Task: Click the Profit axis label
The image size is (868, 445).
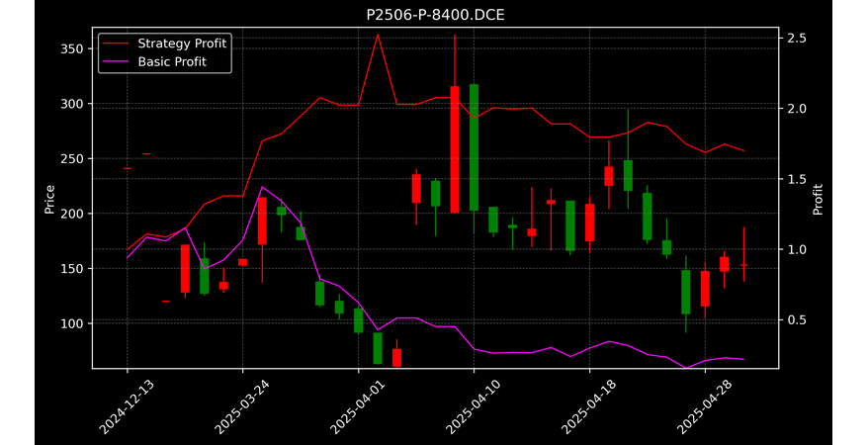Action: [x=818, y=199]
